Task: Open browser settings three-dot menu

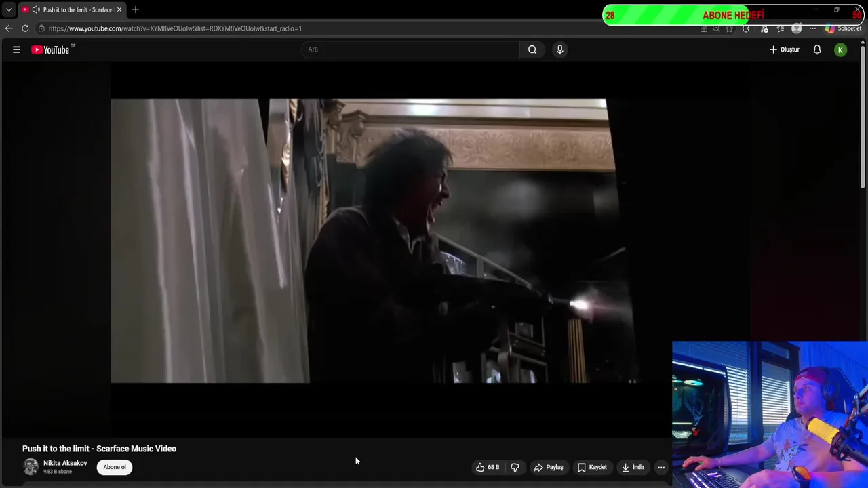Action: tap(812, 28)
